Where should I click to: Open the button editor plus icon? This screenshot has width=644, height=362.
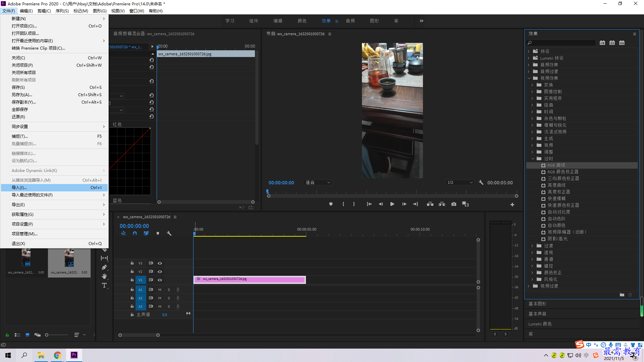click(512, 204)
